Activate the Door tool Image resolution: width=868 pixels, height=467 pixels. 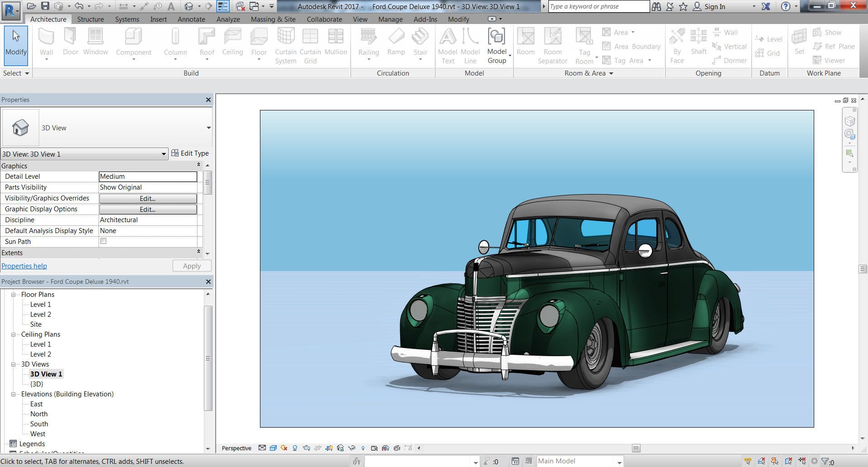coord(71,43)
